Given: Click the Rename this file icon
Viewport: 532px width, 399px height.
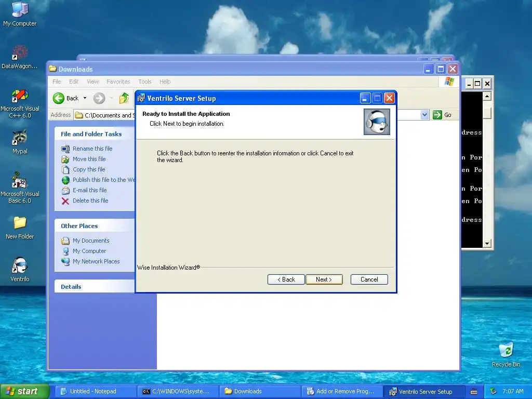Looking at the screenshot, I should [65, 149].
